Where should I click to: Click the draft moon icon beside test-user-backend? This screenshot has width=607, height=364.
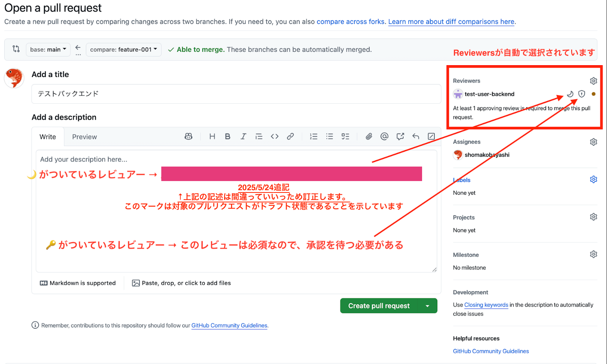coord(570,94)
